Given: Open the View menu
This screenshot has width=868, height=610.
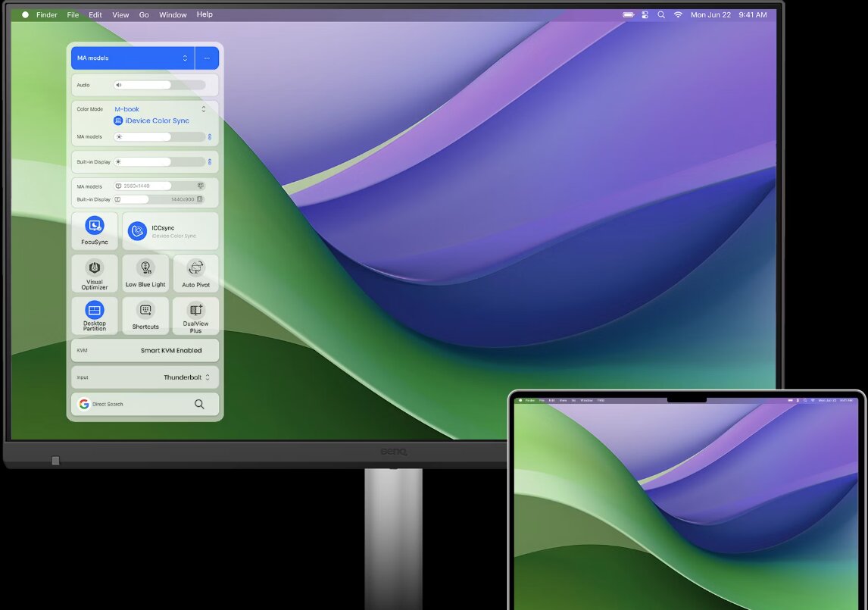Looking at the screenshot, I should [120, 15].
